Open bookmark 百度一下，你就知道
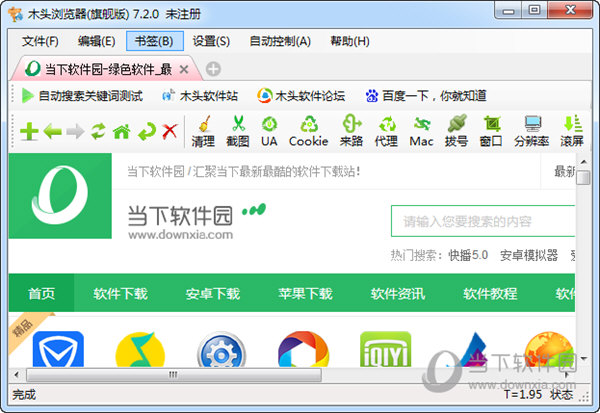The height and width of the screenshot is (413, 600). click(426, 96)
